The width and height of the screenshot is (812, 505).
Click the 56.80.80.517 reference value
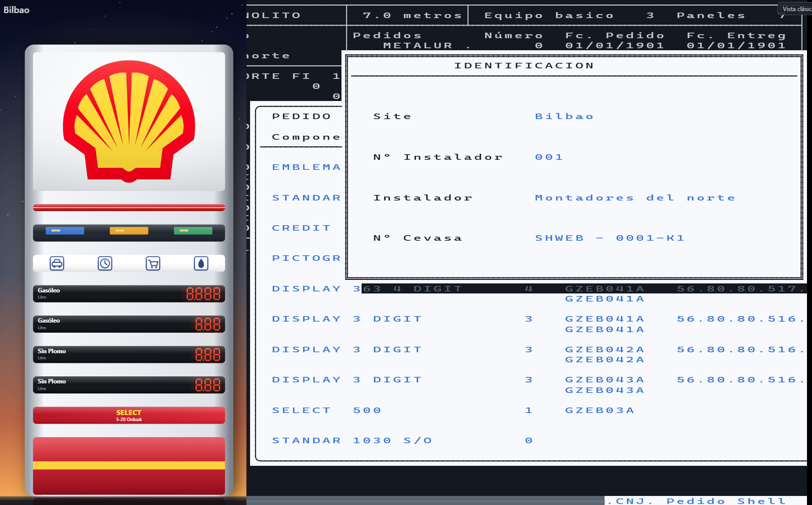point(741,289)
